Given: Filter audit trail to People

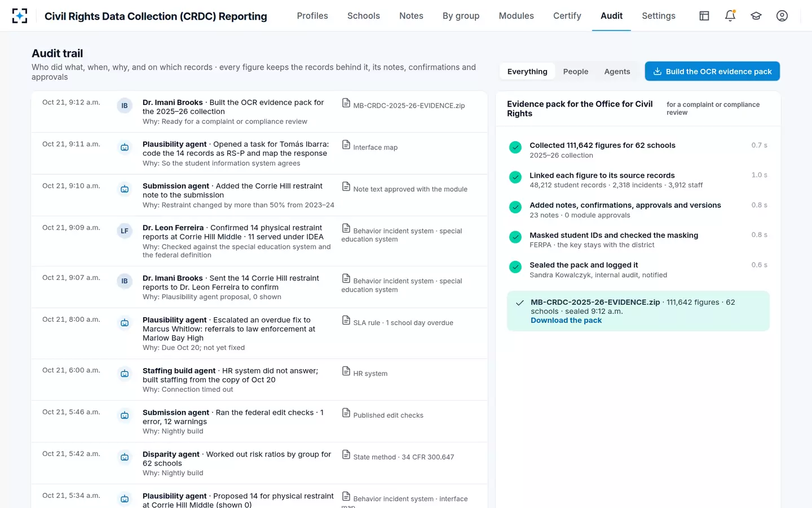Looking at the screenshot, I should (576, 71).
